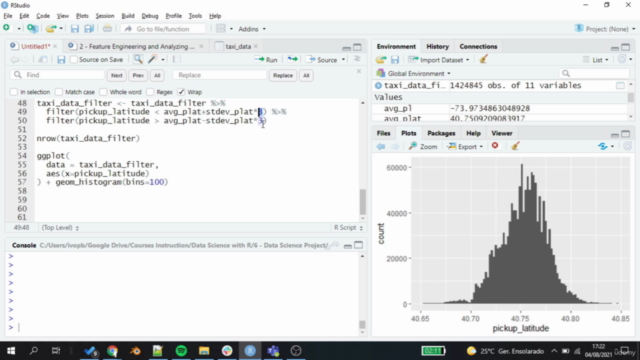
Task: Click the Source button
Action: pos(322,60)
